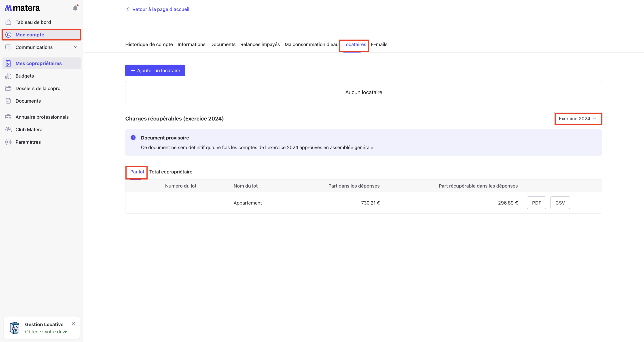Open Dossiers de la copro folder icon

tap(8, 88)
